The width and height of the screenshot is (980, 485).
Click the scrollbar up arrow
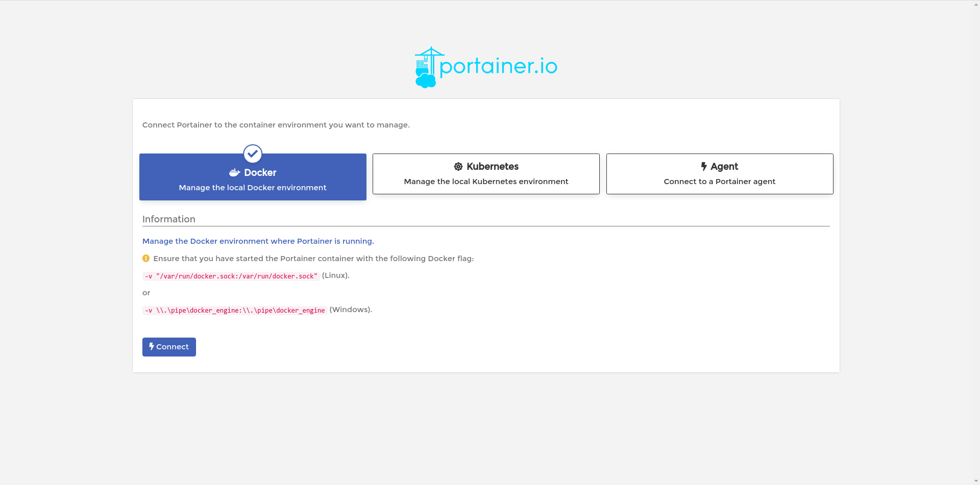click(x=976, y=4)
